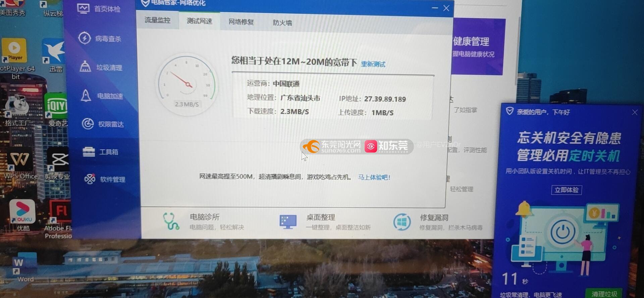Switch to 流量监控 tab

157,20
